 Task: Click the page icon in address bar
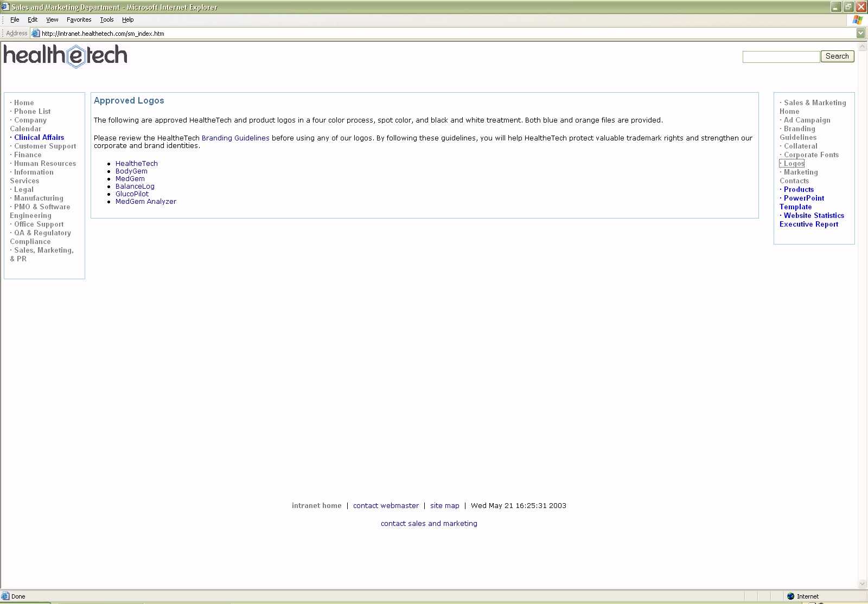(36, 34)
